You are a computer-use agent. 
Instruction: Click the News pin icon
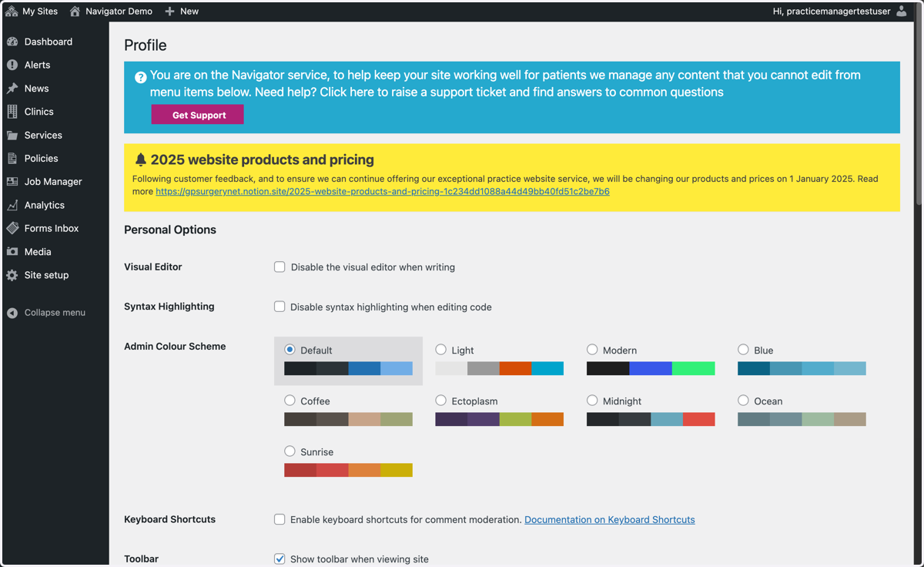[12, 89]
